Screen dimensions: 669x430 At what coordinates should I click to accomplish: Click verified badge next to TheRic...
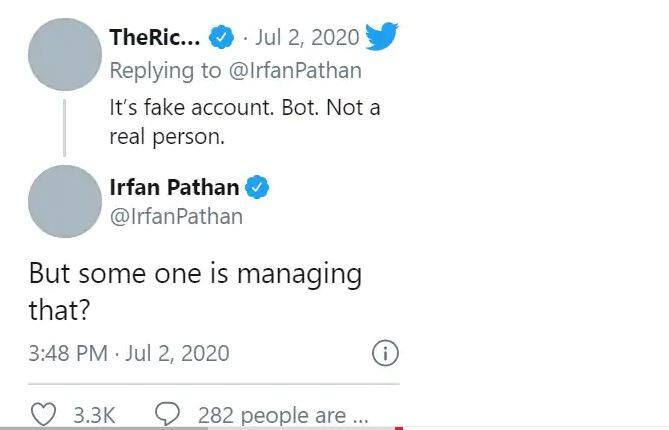point(221,39)
